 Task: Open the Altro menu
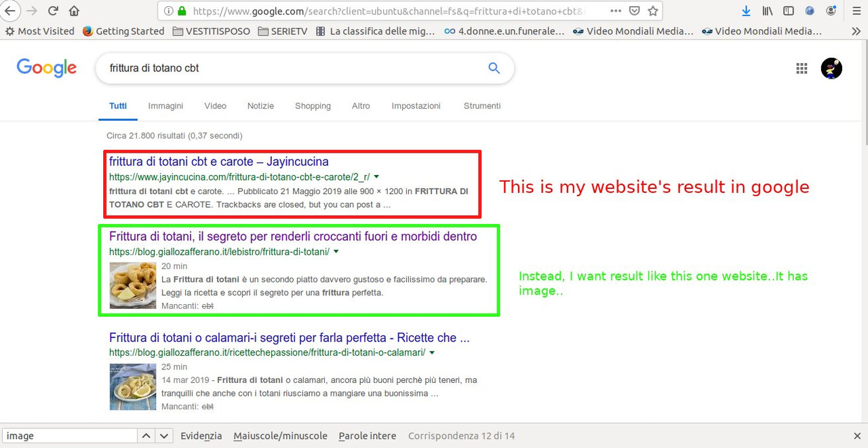tap(361, 106)
